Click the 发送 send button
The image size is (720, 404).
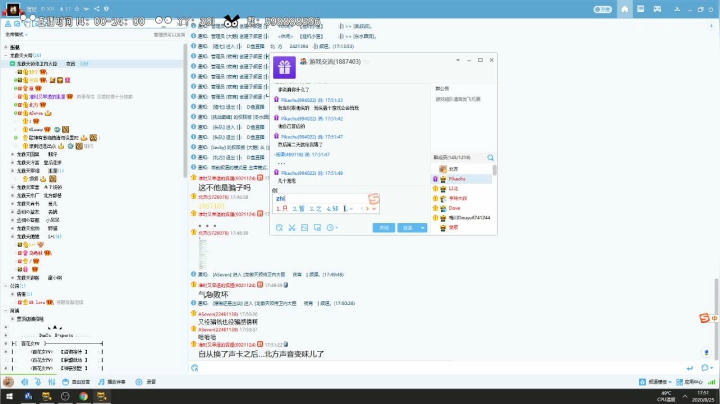pyautogui.click(x=408, y=228)
